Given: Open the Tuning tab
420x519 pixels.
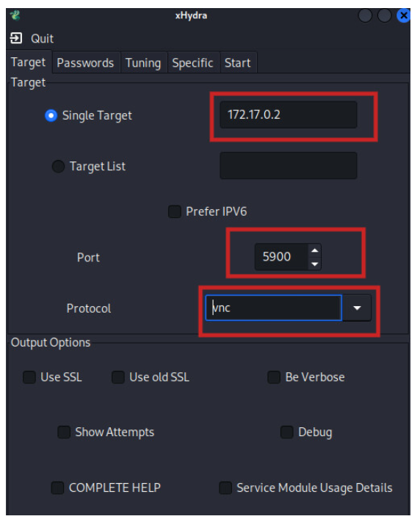Looking at the screenshot, I should [x=143, y=62].
